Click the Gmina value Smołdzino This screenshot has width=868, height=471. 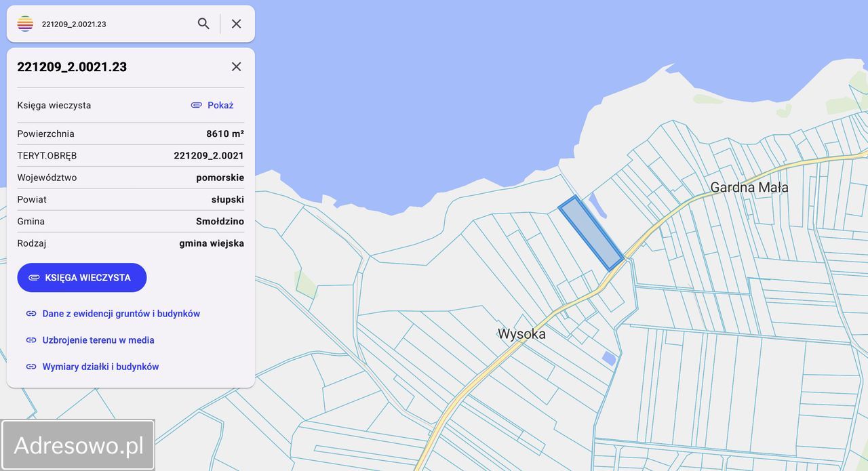point(220,222)
